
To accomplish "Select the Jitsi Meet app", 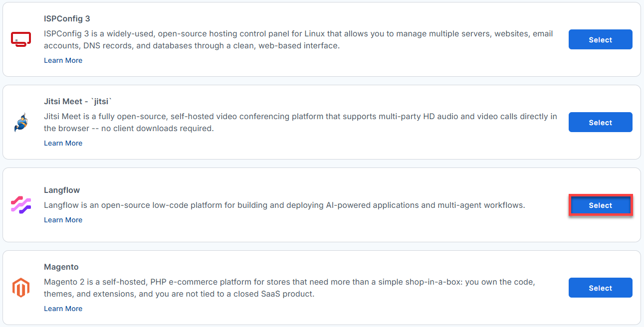I will point(600,122).
